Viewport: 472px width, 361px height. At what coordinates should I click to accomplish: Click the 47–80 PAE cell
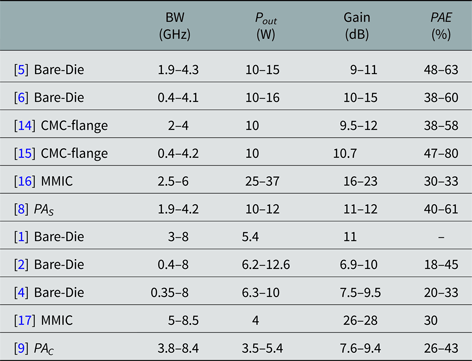(441, 153)
